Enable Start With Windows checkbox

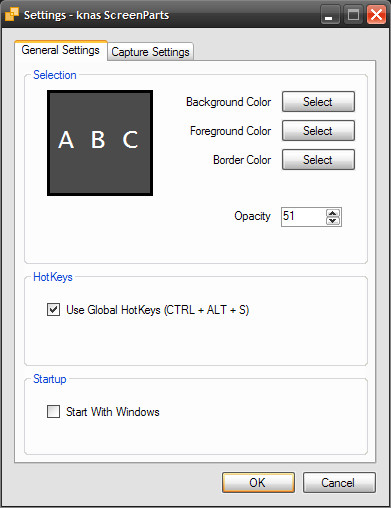[53, 411]
